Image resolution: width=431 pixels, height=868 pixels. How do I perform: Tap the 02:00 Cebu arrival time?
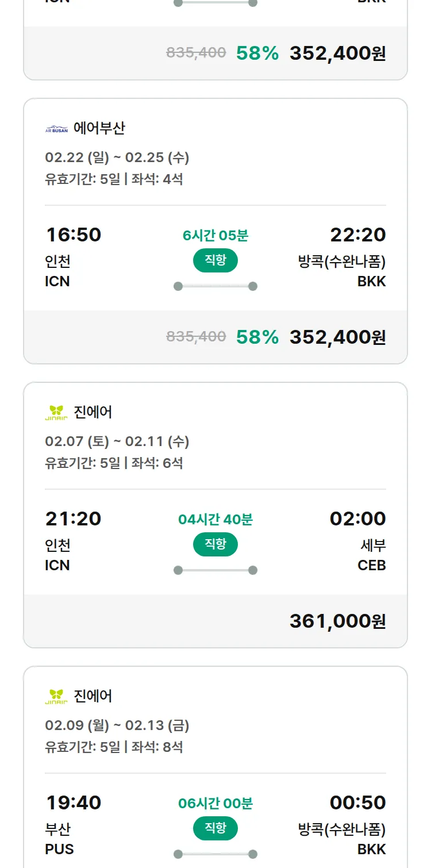357,519
